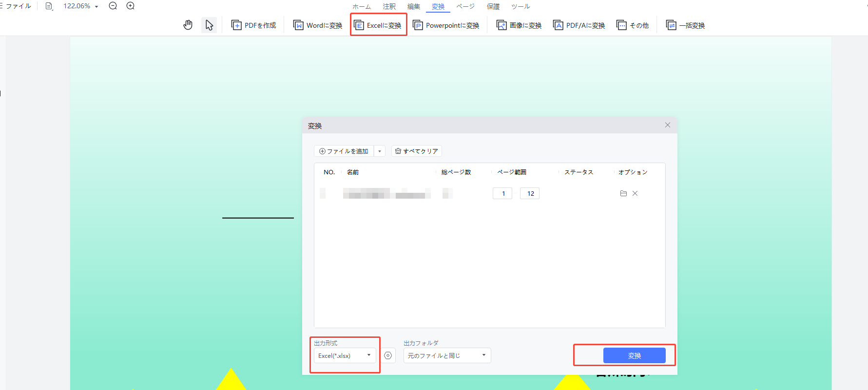This screenshot has width=868, height=390.
Task: Click the PDFを作成 button
Action: point(253,25)
